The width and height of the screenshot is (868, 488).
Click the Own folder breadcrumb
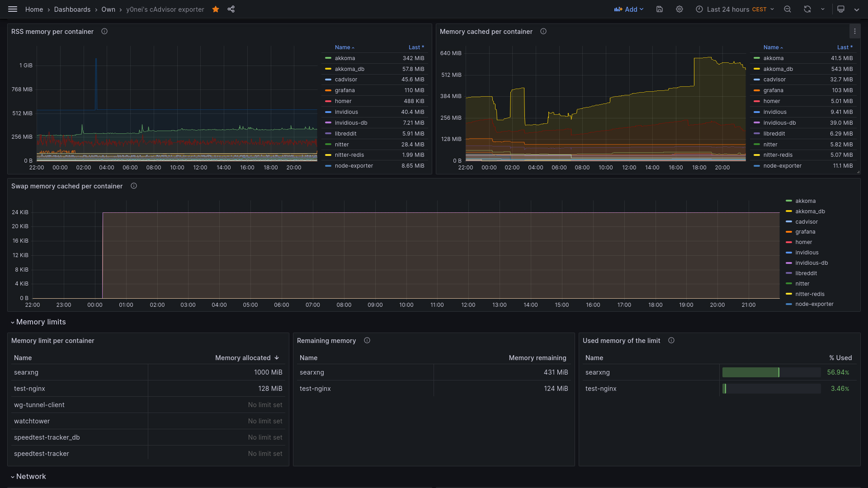point(108,9)
